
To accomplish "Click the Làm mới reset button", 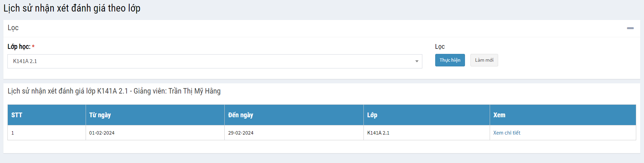I will pos(484,60).
